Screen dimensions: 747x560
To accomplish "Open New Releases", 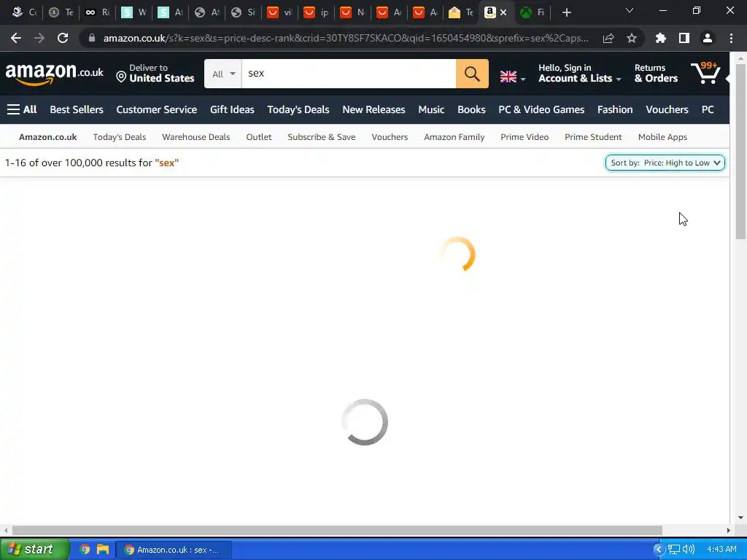I will pos(373,109).
